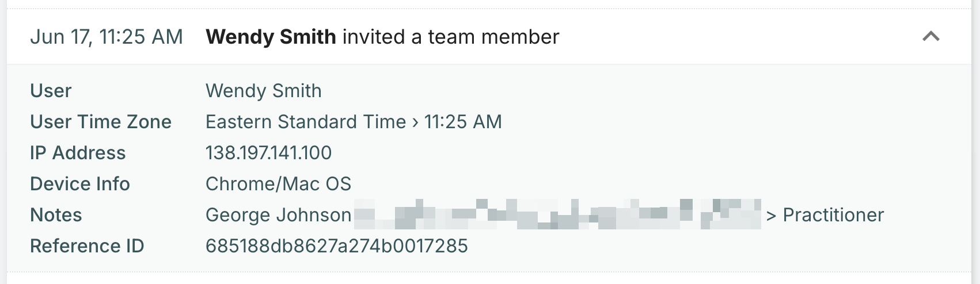Click the Jun 17, 11:25 AM timestamp

(107, 37)
